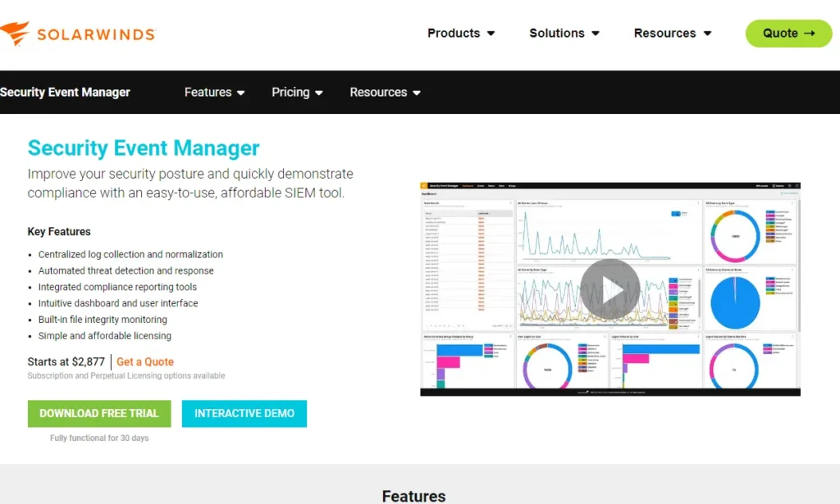Open Resources in the black product bar

point(385,93)
